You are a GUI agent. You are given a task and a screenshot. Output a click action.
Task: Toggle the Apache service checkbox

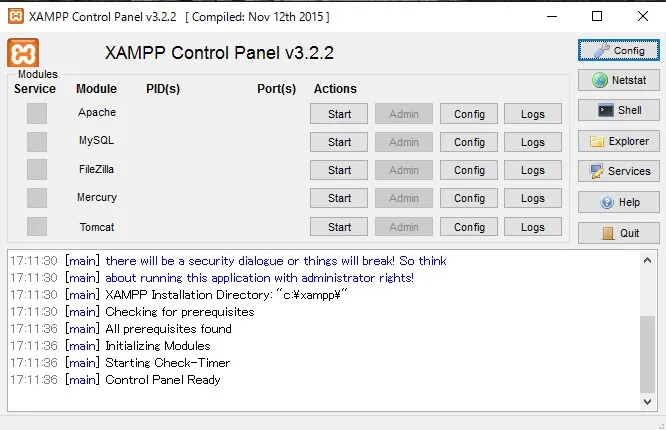37,114
